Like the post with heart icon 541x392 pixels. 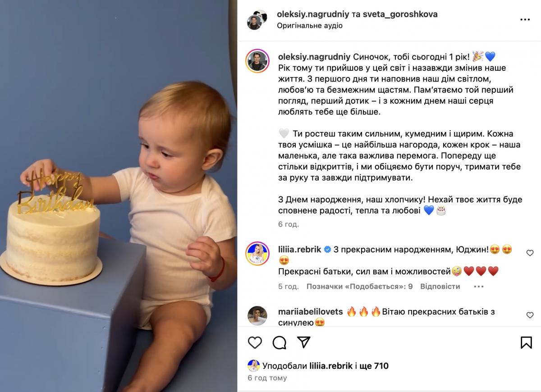click(255, 342)
